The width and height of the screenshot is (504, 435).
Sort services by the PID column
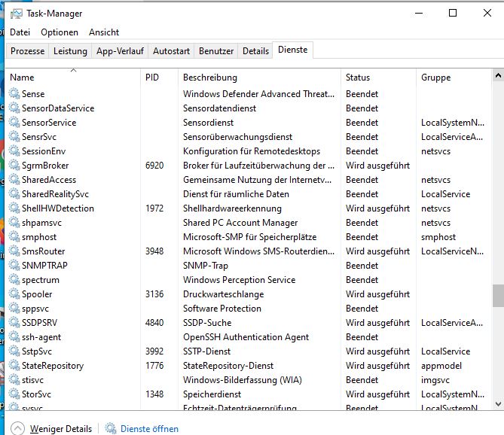coord(159,78)
